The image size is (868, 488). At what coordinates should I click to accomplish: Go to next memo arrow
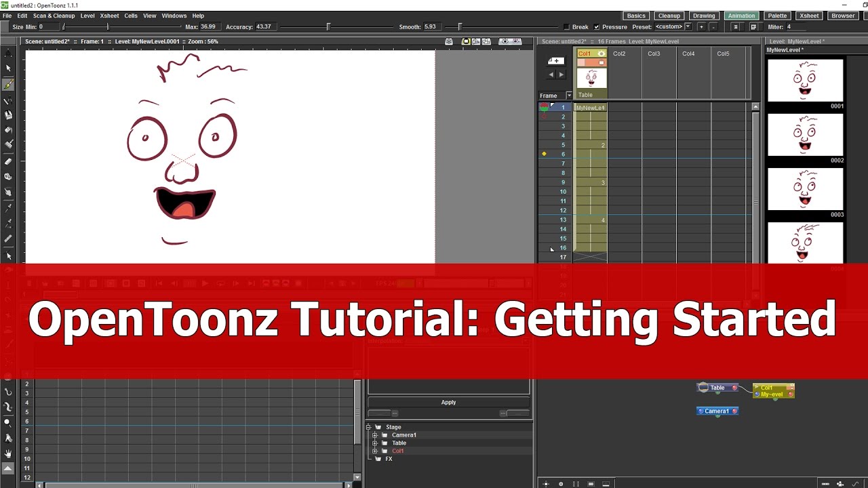tap(560, 75)
